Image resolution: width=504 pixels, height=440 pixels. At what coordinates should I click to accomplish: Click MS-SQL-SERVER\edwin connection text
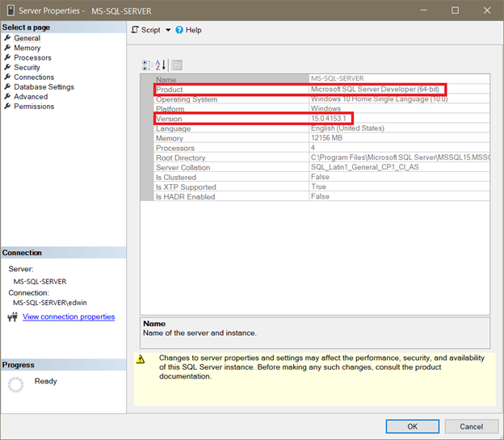[x=50, y=303]
